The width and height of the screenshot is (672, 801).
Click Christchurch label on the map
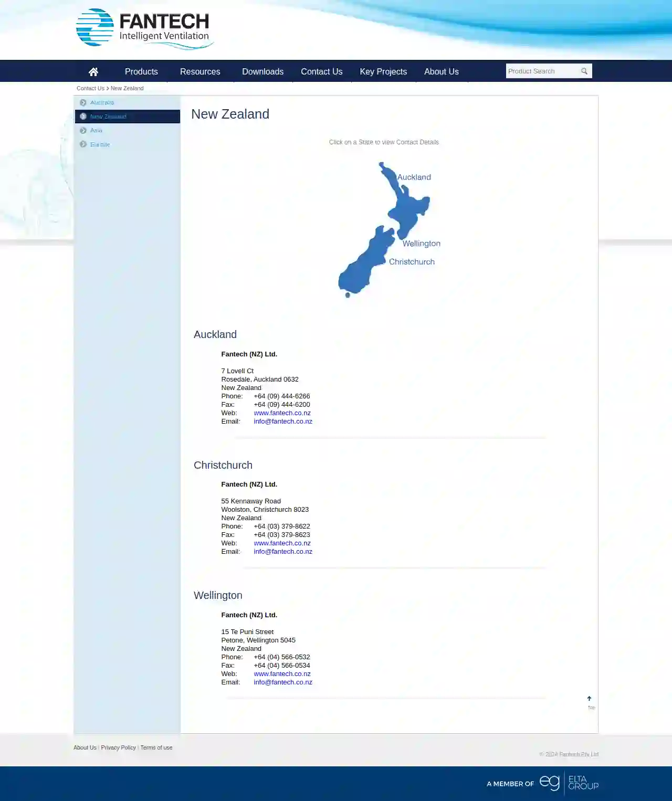(412, 262)
